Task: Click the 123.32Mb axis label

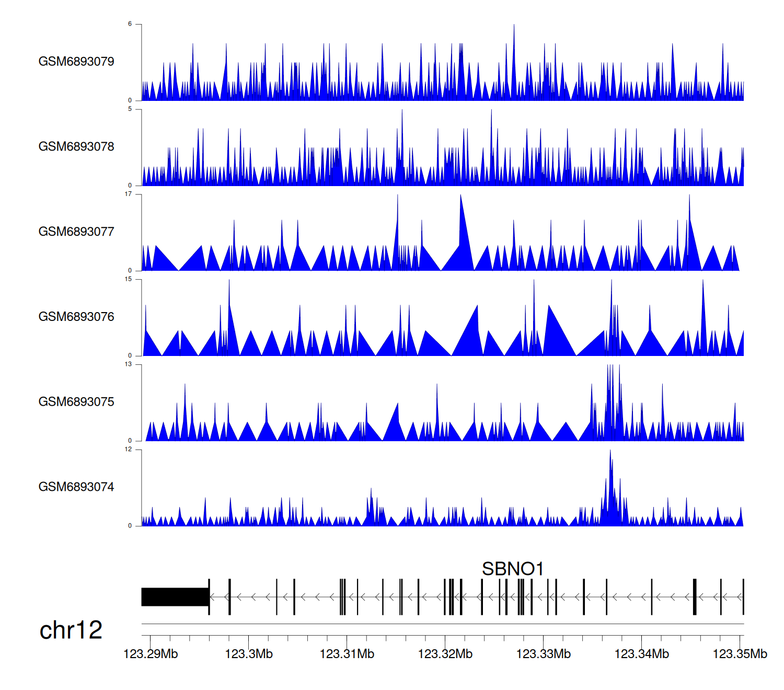Action: pyautogui.click(x=445, y=654)
